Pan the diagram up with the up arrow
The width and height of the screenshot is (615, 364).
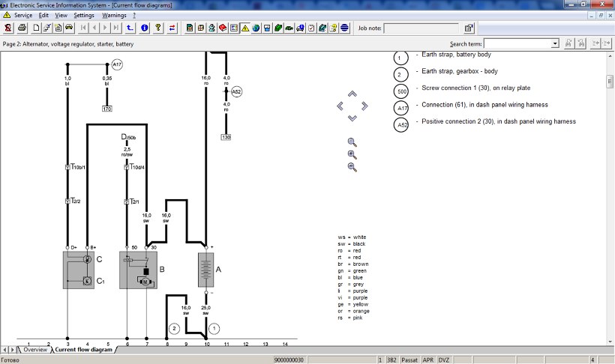point(352,94)
